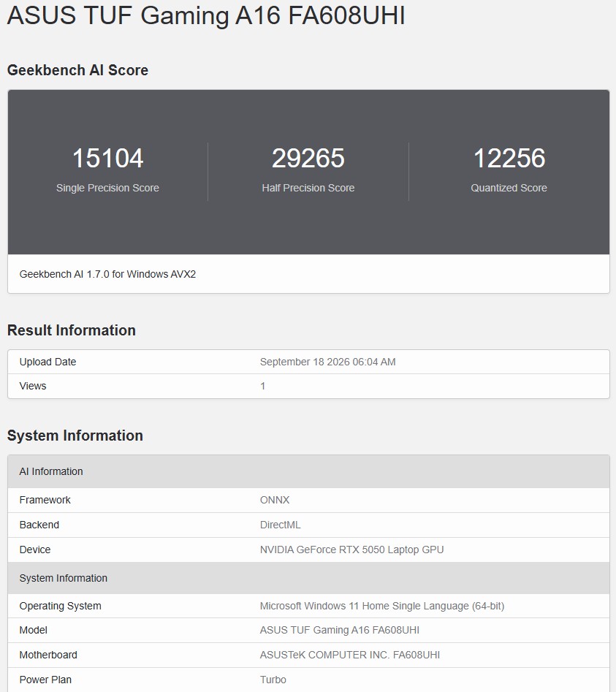Click the 15104 score value

point(107,158)
